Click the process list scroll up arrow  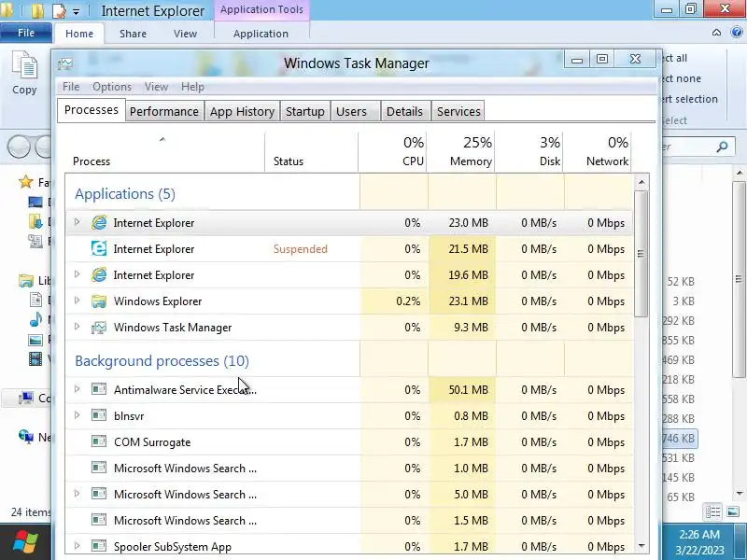pos(641,182)
